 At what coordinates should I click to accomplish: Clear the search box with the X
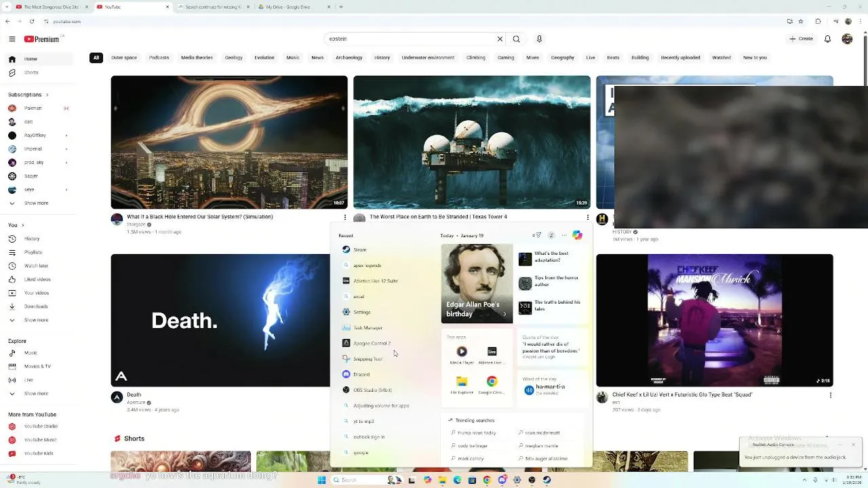[x=500, y=39]
